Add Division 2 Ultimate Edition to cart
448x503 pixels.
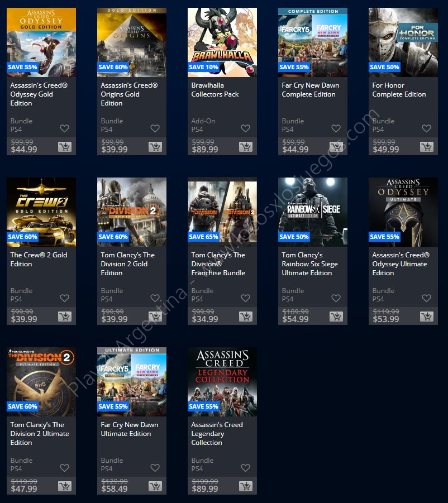click(x=65, y=486)
